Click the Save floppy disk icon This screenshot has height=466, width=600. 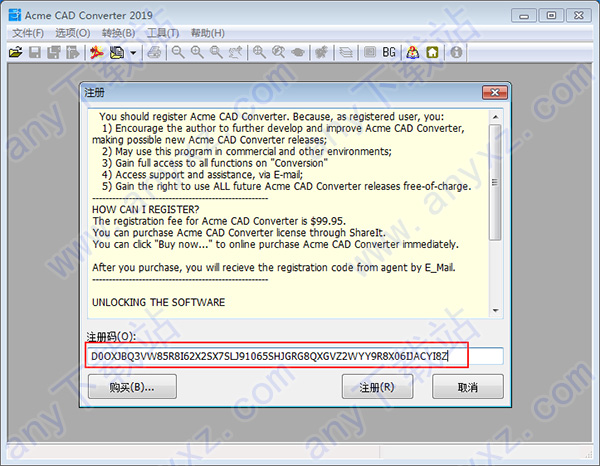(35, 52)
